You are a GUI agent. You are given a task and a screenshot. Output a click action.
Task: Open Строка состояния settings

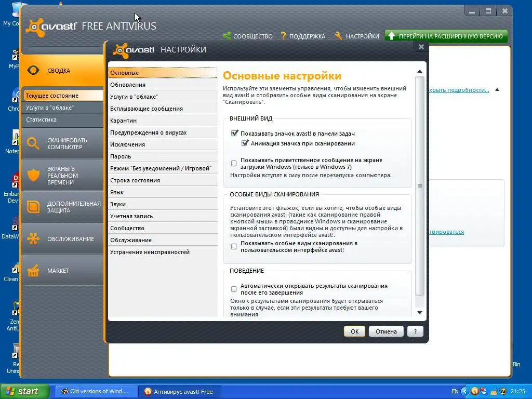pos(163,180)
